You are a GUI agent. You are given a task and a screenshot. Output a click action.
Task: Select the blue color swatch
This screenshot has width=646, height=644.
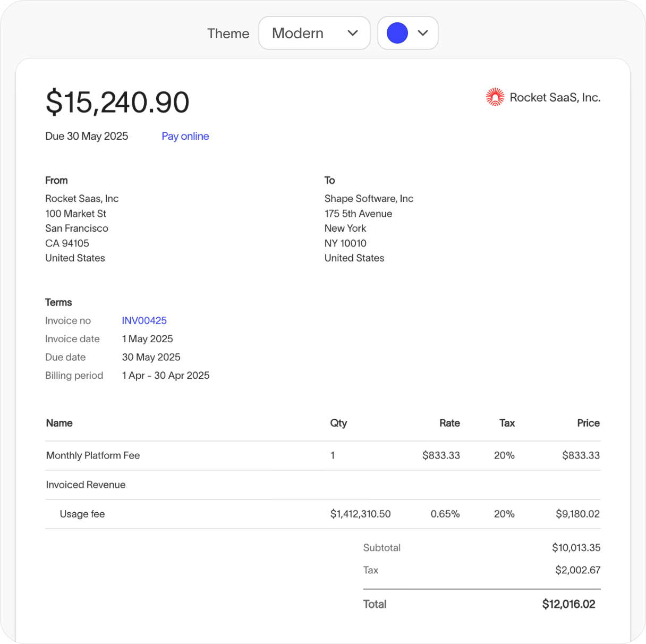(396, 32)
